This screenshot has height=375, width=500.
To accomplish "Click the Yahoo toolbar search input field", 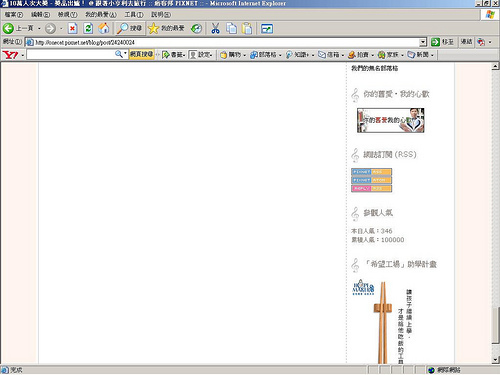I will pos(71,54).
